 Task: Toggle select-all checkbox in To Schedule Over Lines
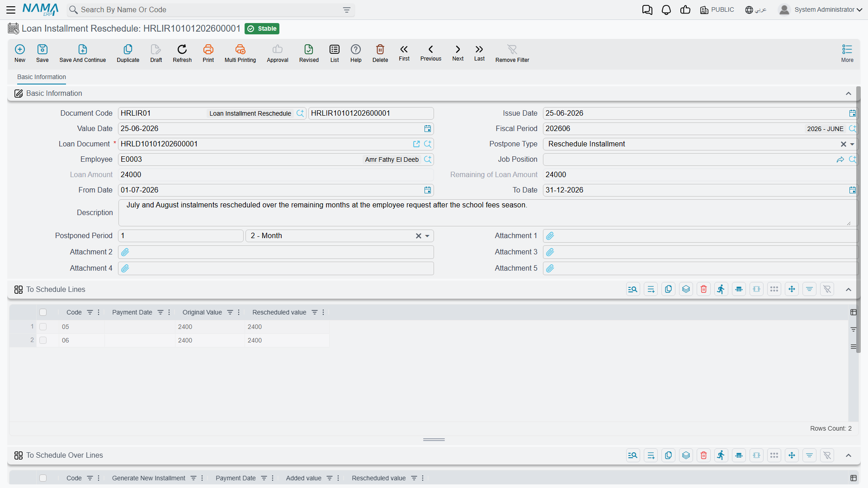[43, 478]
